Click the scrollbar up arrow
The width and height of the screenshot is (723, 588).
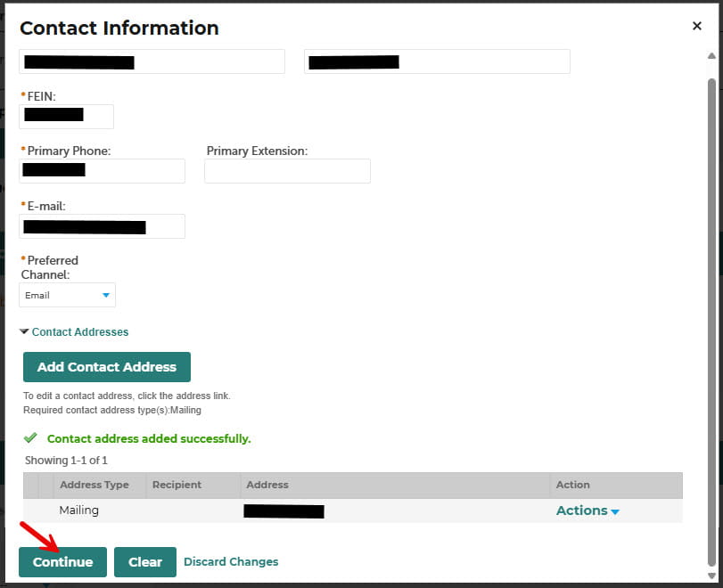pos(711,56)
